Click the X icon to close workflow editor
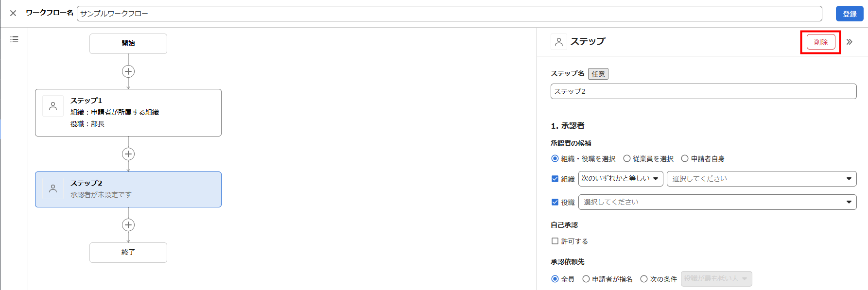This screenshot has height=290, width=868. (x=13, y=13)
